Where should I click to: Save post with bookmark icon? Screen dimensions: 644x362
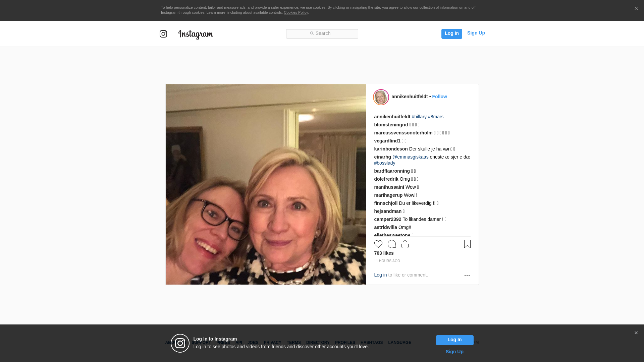tap(467, 244)
